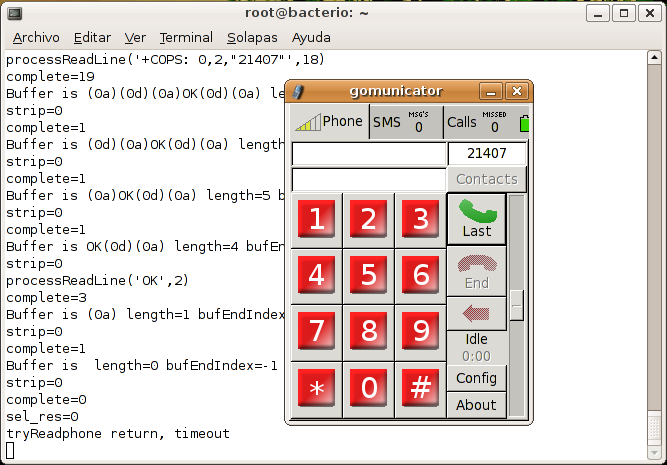Click the star key on dialpad
The width and height of the screenshot is (667, 465).
tap(316, 388)
